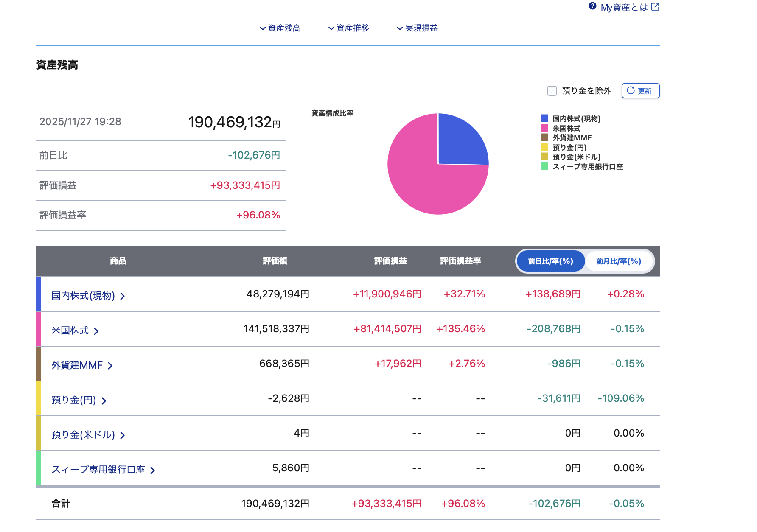Click chevron arrow next to 預り金(円)
Viewport: 757px width, 532px height.
click(104, 400)
